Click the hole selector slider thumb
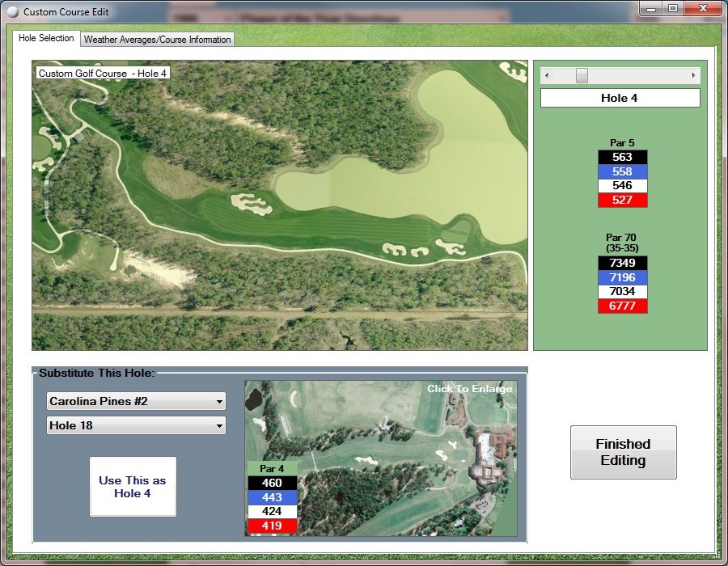The image size is (728, 566). coord(582,75)
